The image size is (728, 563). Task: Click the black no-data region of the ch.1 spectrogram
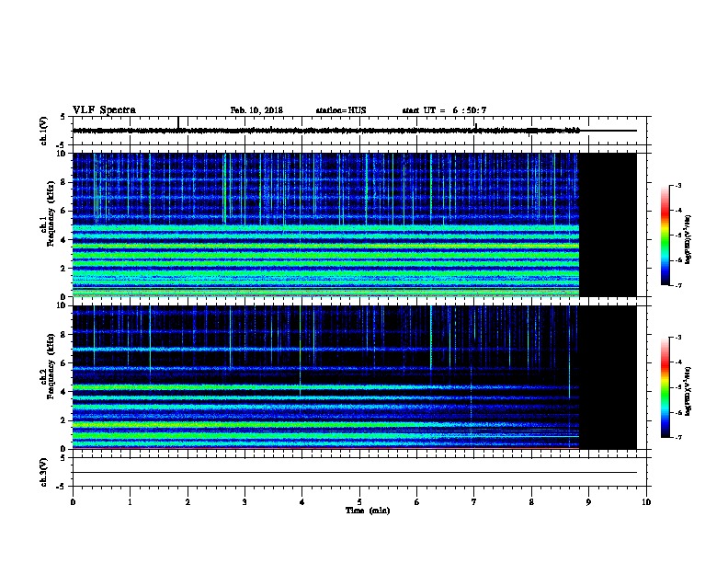(608, 224)
